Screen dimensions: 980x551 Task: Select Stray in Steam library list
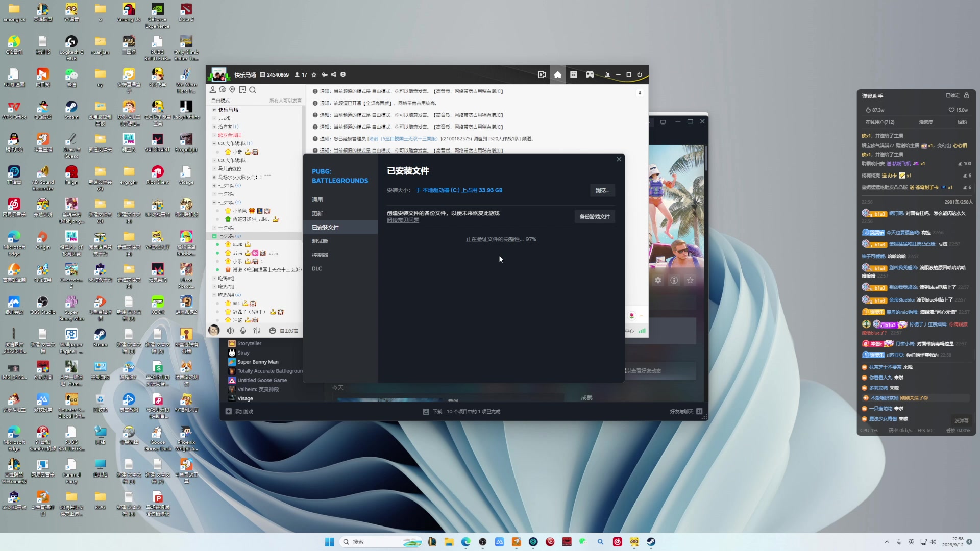pos(243,353)
